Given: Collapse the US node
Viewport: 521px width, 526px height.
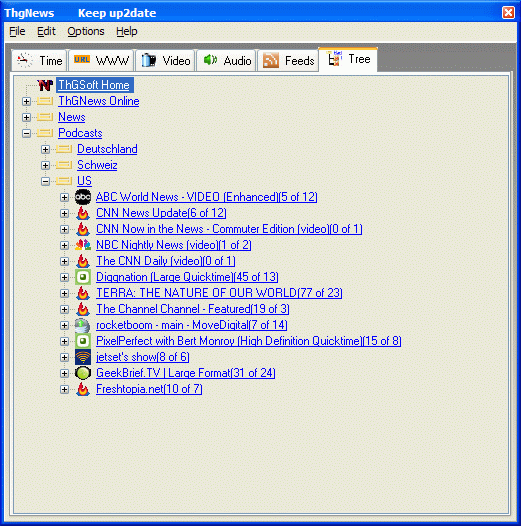Looking at the screenshot, I should tap(46, 181).
